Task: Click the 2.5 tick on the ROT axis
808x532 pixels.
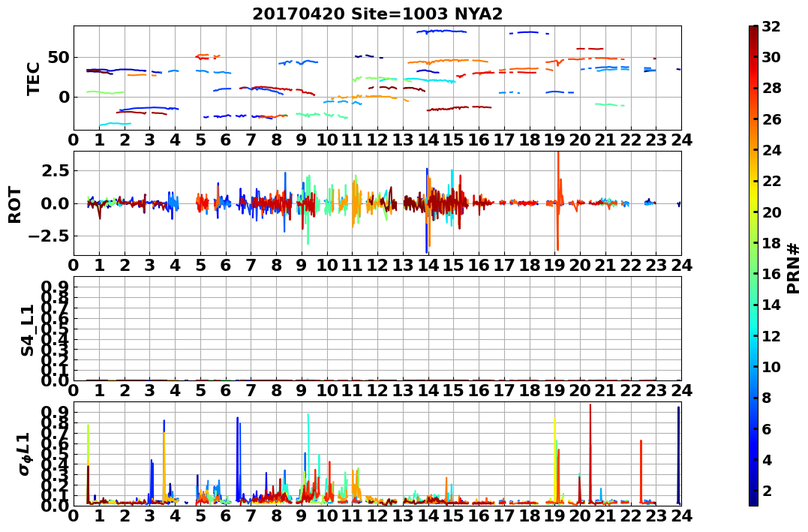Action: coord(56,170)
